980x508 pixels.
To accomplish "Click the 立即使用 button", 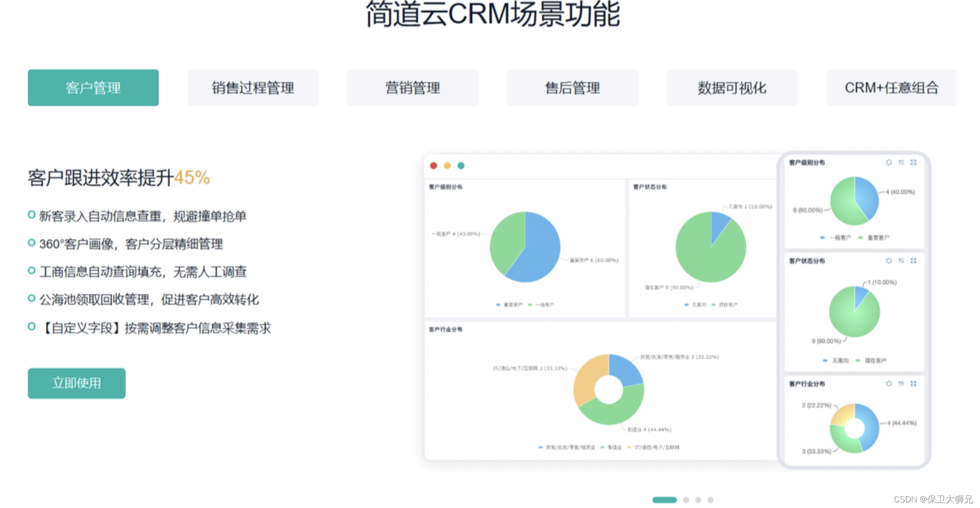I will click(76, 383).
